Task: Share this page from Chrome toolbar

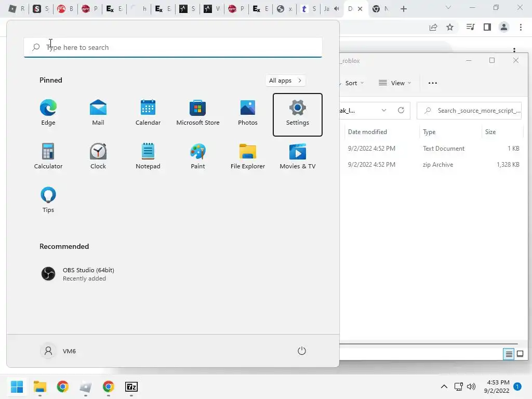Action: point(433,27)
